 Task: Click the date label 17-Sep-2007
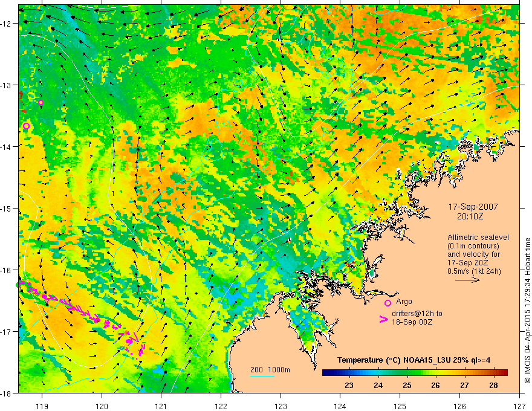pyautogui.click(x=473, y=207)
